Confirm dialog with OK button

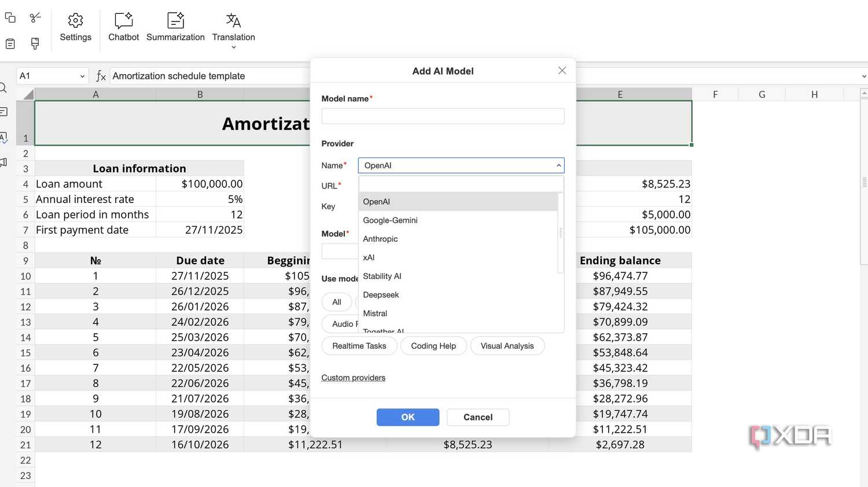pyautogui.click(x=408, y=417)
